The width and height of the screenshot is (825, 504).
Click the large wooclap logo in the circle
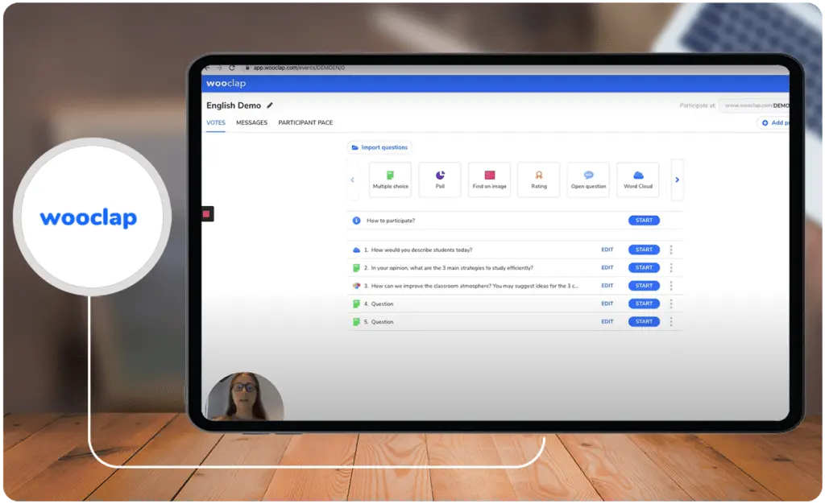[89, 217]
